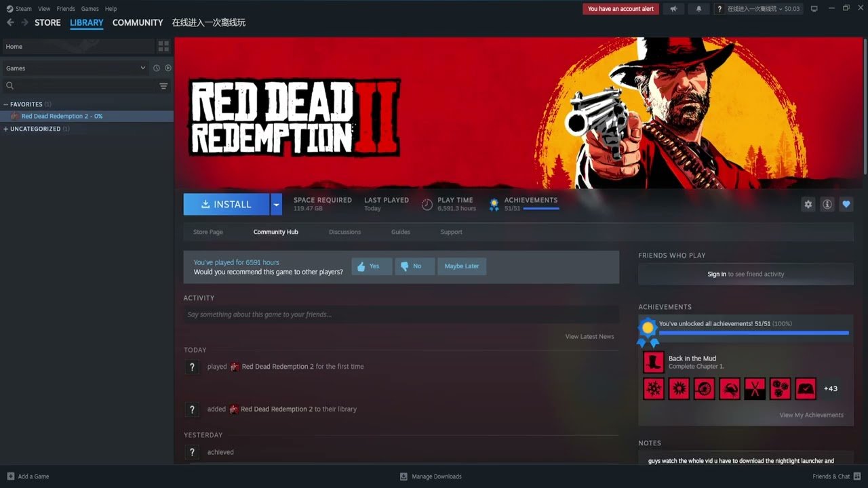The width and height of the screenshot is (868, 488).
Task: Click the question-mark profile avatar in title bar
Action: click(719, 9)
